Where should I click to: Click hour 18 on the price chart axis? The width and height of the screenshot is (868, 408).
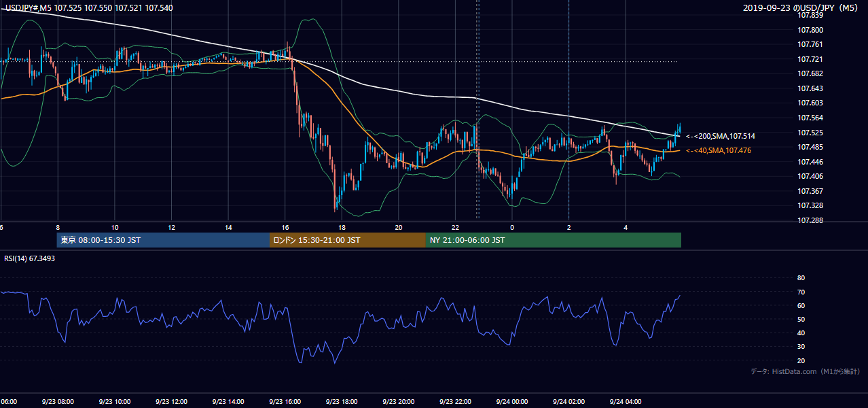click(x=342, y=227)
